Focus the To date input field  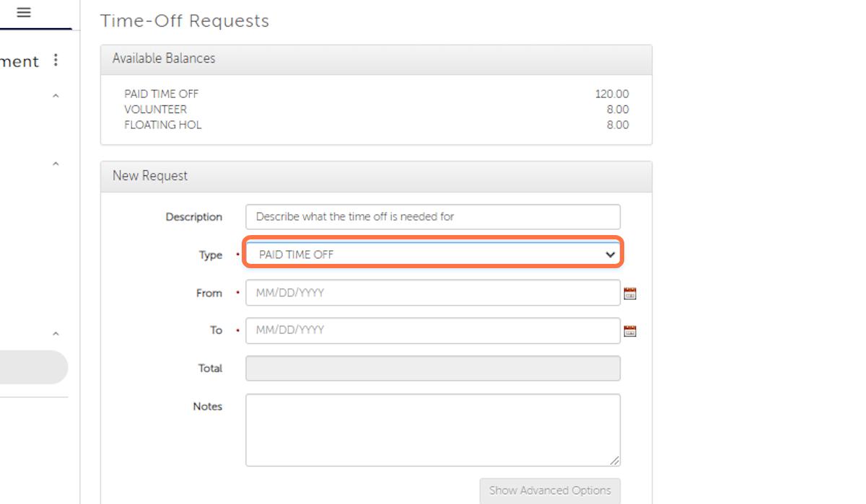432,330
